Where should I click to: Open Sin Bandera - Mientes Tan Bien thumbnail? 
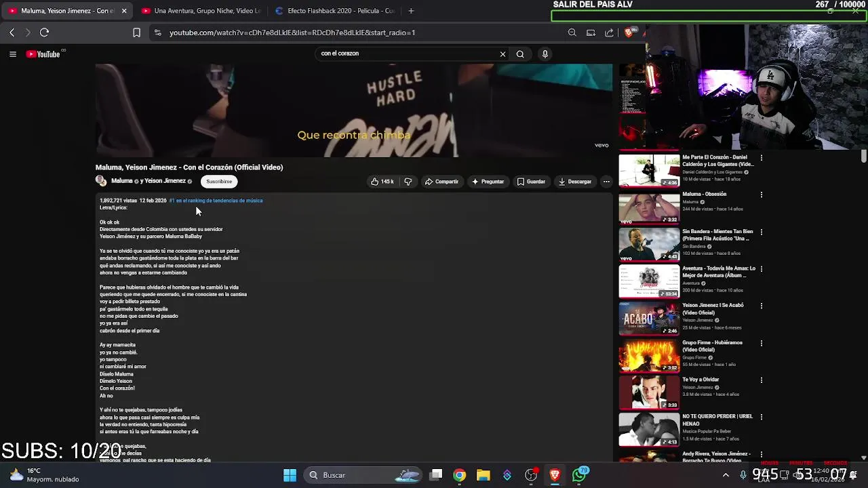[649, 245]
